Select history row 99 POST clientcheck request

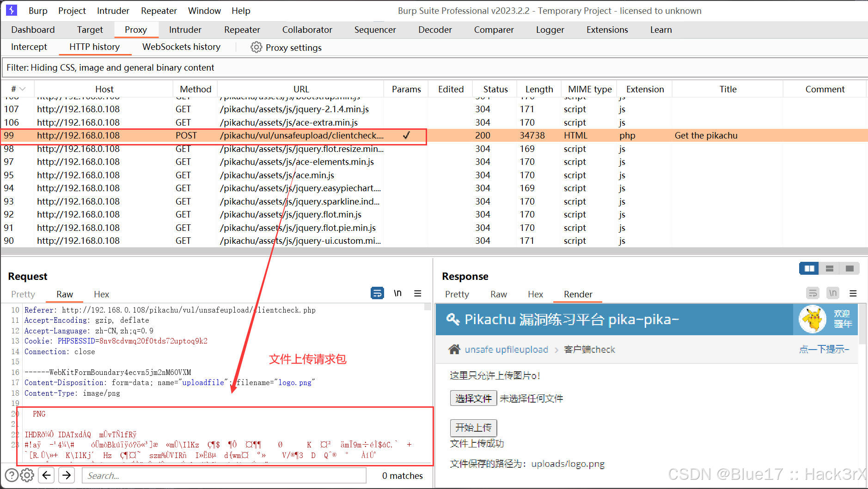pyautogui.click(x=434, y=135)
